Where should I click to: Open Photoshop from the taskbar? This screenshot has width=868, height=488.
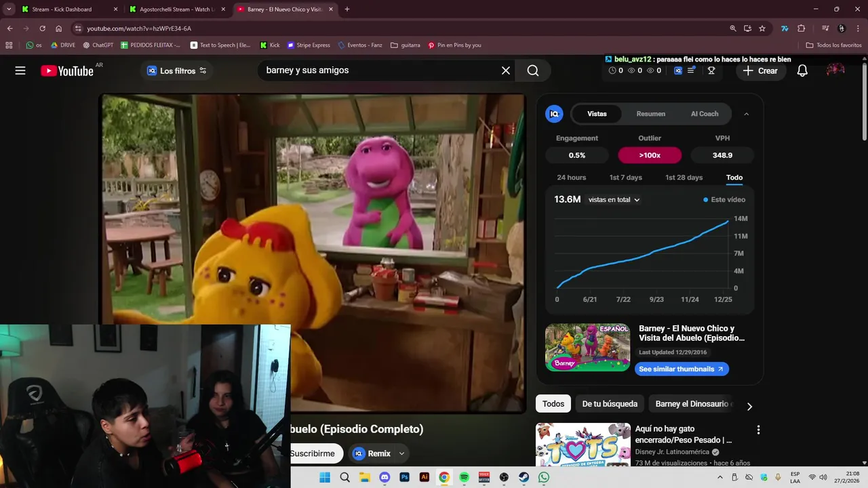click(404, 477)
